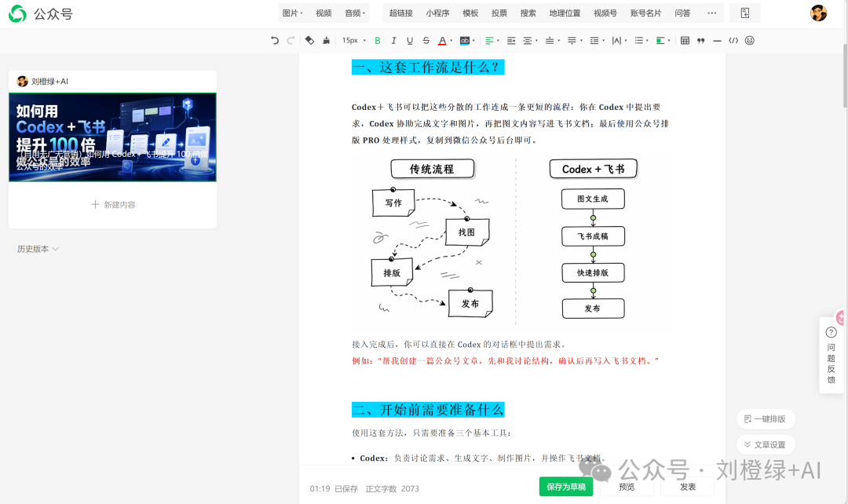848x504 pixels.
Task: Click the document panel icon in top bar
Action: tap(744, 13)
